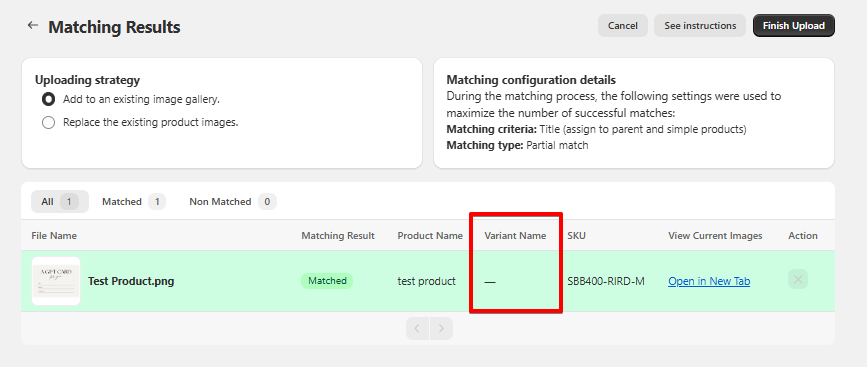867x367 pixels.
Task: Go to next page of results
Action: pyautogui.click(x=441, y=328)
